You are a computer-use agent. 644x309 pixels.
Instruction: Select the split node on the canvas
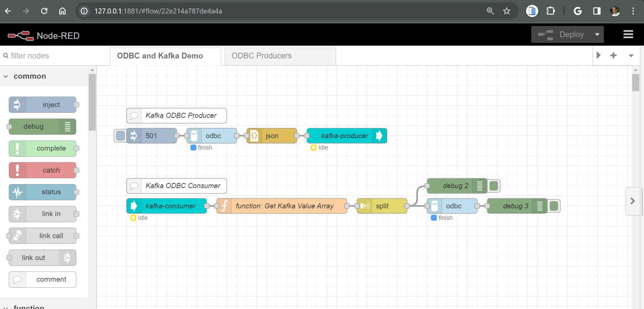tap(382, 206)
